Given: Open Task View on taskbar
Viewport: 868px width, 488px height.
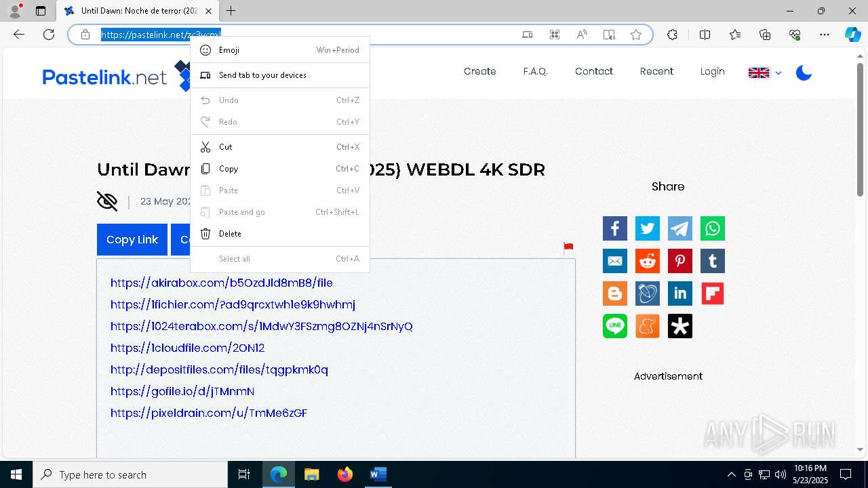Looking at the screenshot, I should coord(244,474).
